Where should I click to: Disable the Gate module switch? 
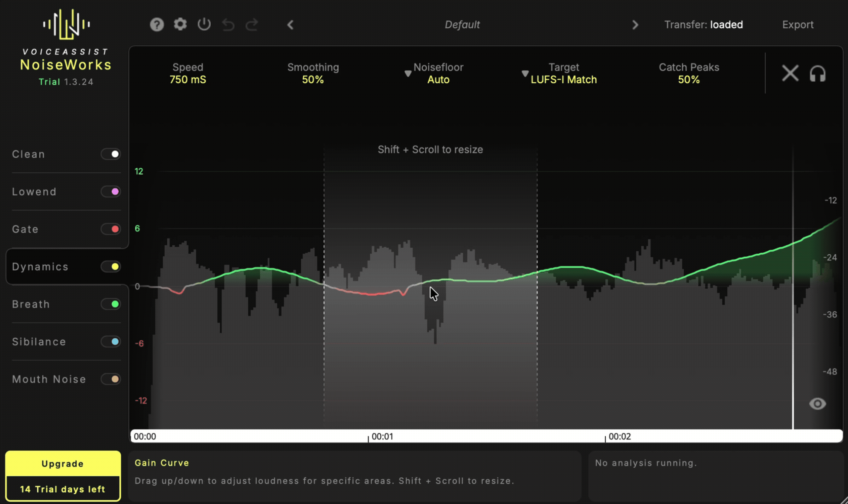tap(111, 229)
